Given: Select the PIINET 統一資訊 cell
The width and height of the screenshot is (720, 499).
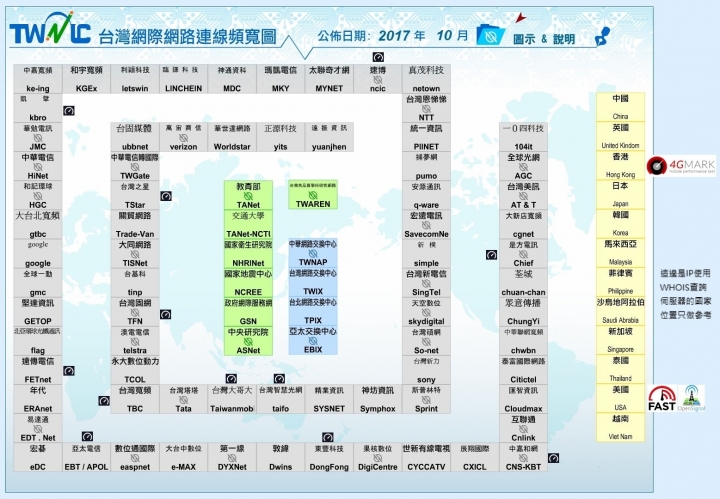Looking at the screenshot, I should pos(426,137).
